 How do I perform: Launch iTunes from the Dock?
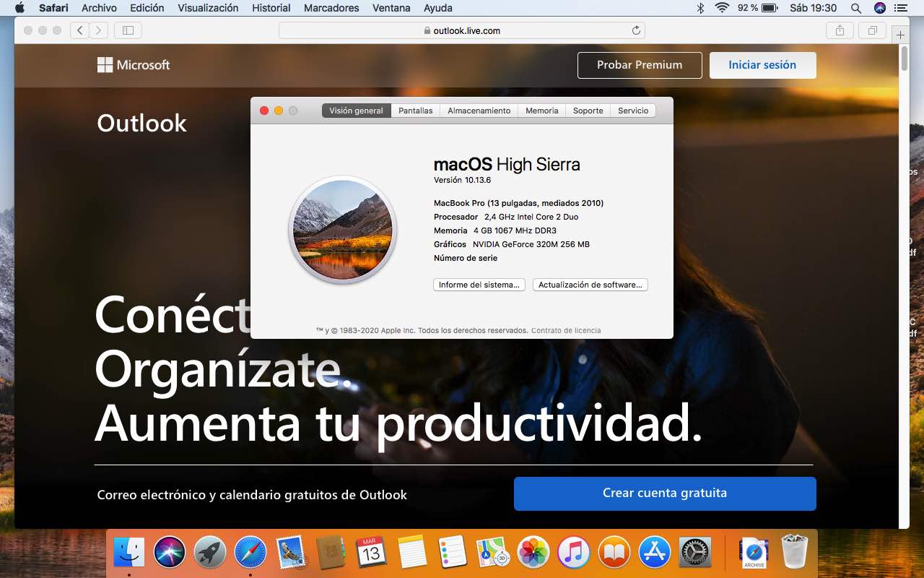(x=574, y=553)
